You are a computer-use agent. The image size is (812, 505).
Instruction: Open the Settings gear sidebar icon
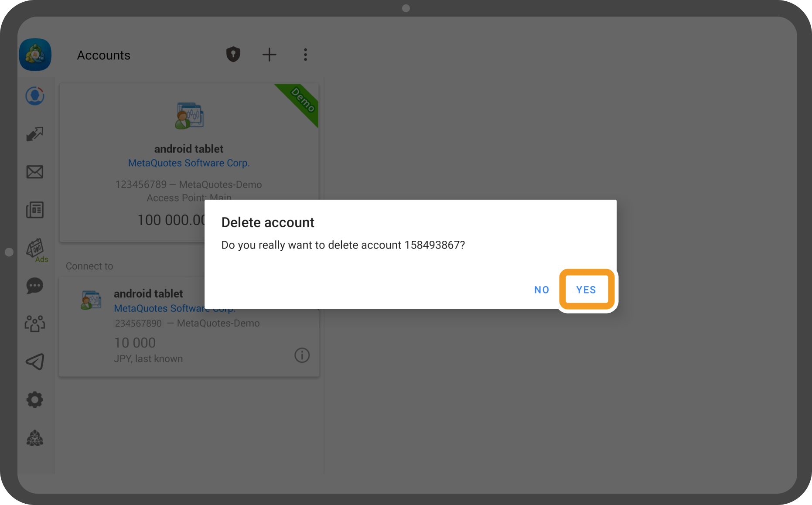tap(35, 399)
